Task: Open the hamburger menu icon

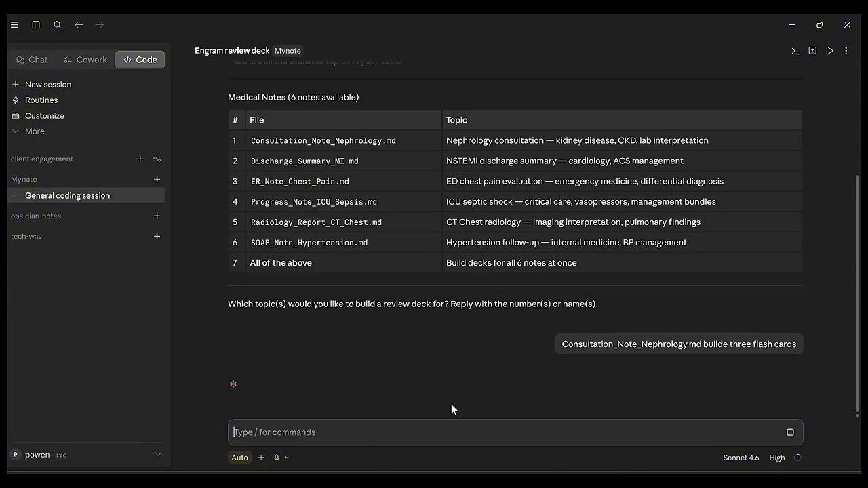Action: 14,25
